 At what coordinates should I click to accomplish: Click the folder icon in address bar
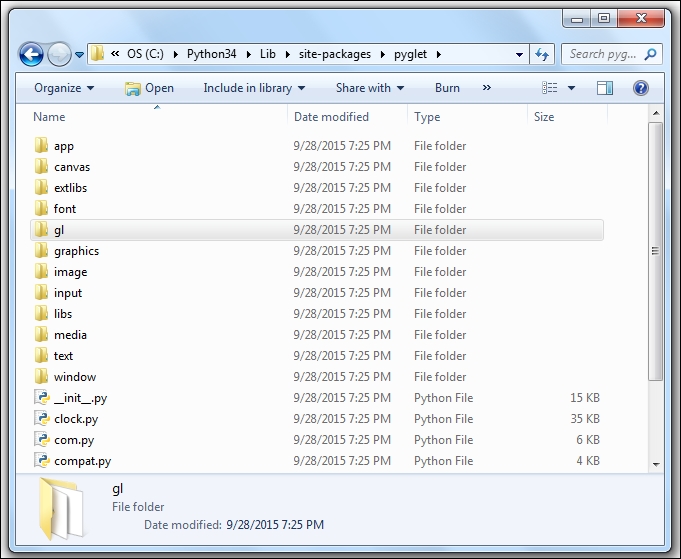click(97, 54)
